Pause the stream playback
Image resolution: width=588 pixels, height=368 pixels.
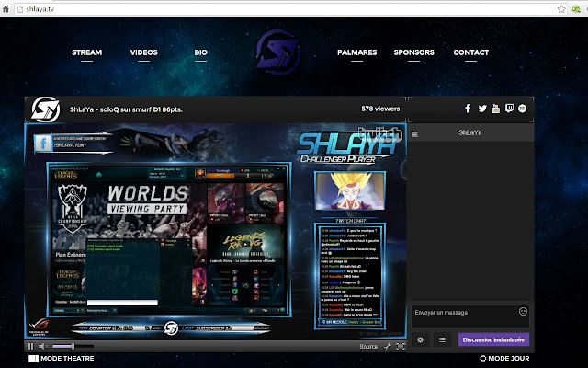(30, 346)
